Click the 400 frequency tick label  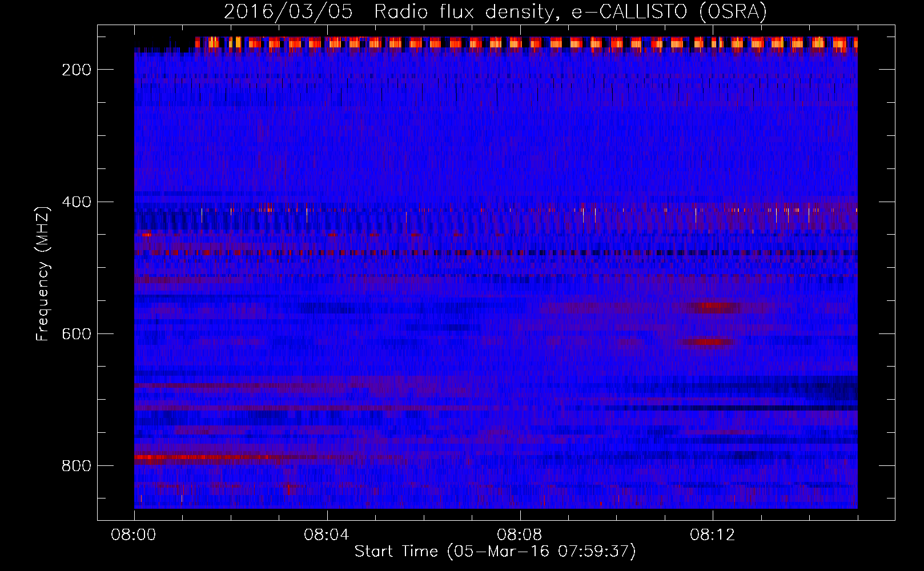[x=77, y=202]
